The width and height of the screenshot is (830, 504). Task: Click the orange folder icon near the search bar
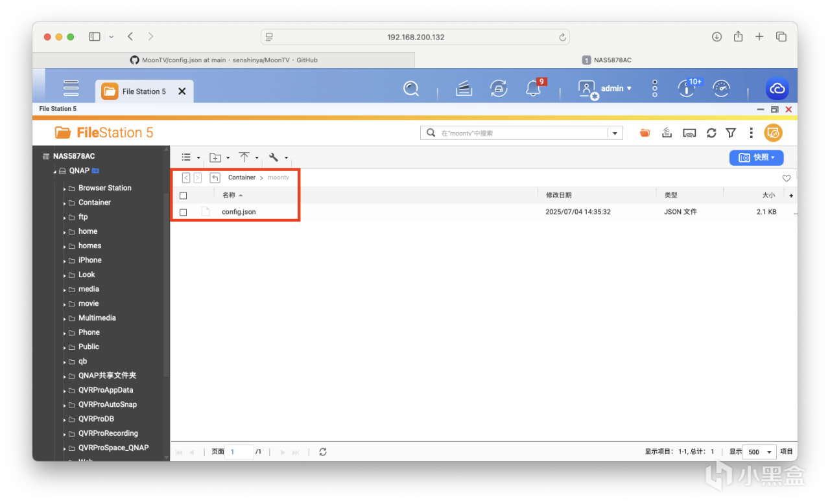(645, 133)
